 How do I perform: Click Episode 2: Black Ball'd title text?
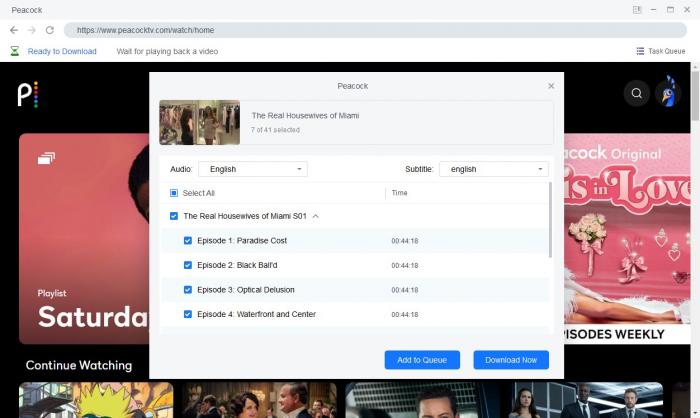tap(237, 265)
